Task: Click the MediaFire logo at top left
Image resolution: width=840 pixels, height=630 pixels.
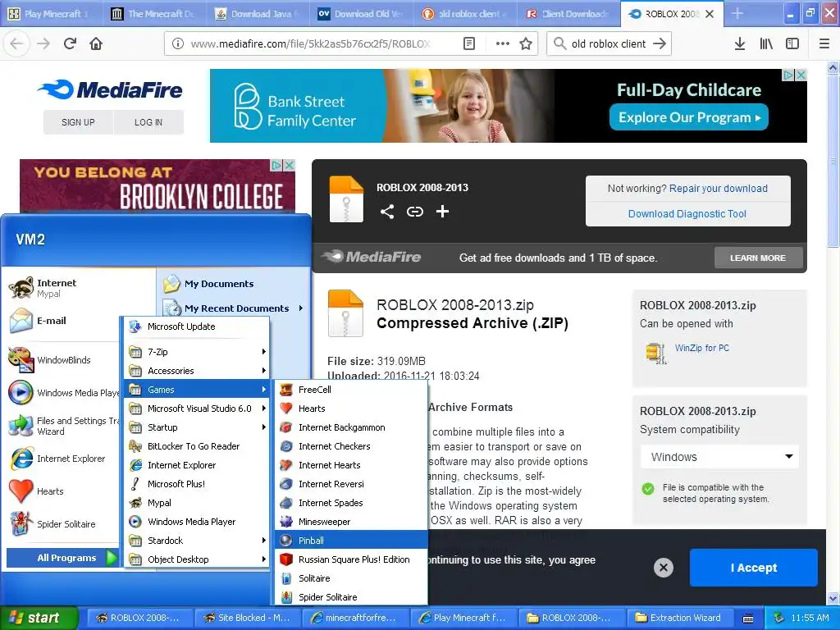Action: tap(111, 90)
